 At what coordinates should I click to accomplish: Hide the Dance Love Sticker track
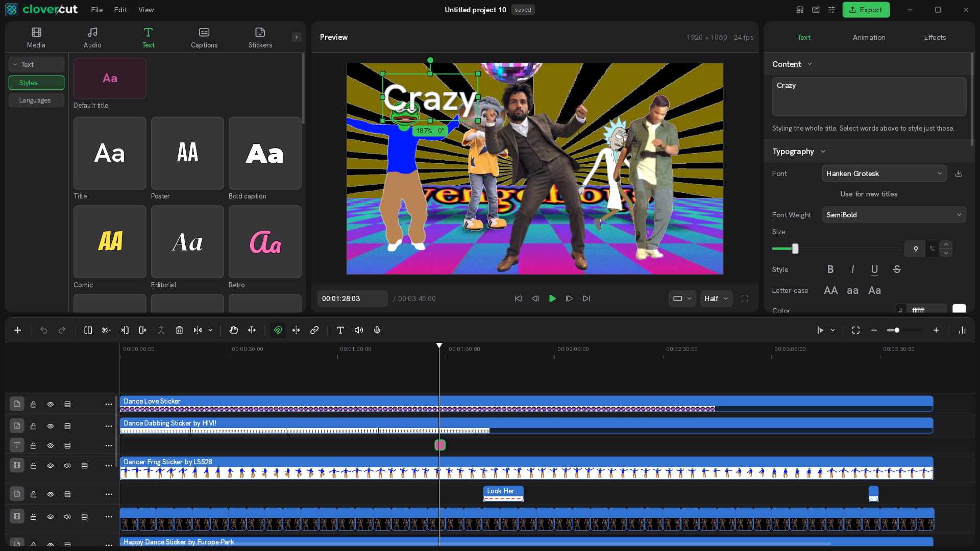click(x=51, y=404)
